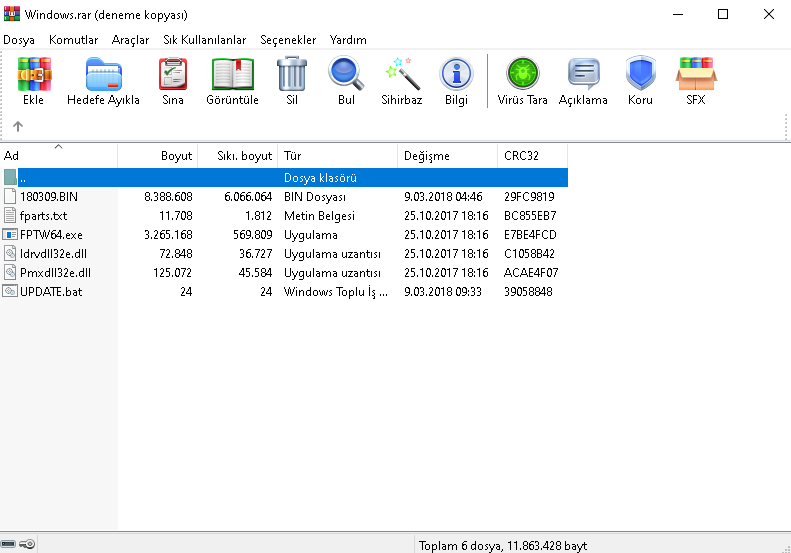Image resolution: width=791 pixels, height=553 pixels.
Task: Launch the Sihirbaz wizard icon
Action: [402, 74]
